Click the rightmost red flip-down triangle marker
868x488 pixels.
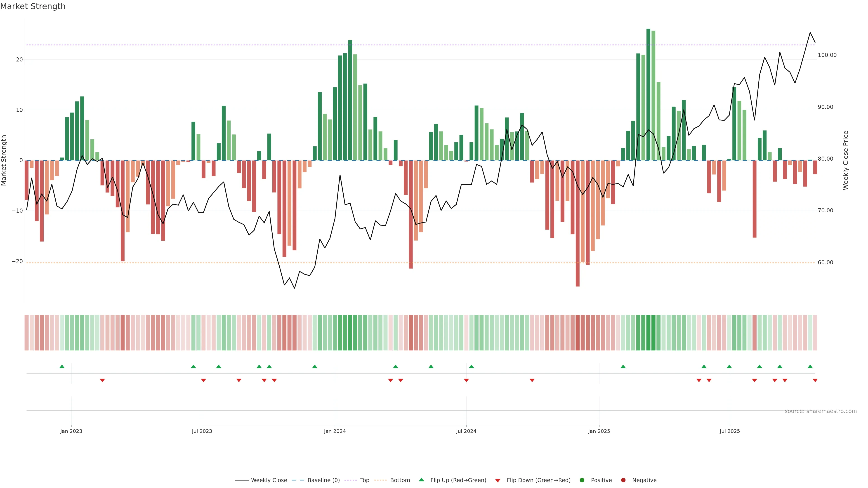[815, 380]
